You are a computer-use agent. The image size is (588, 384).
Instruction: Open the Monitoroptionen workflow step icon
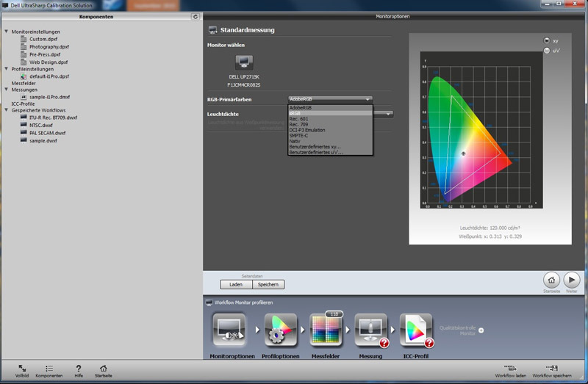[229, 330]
